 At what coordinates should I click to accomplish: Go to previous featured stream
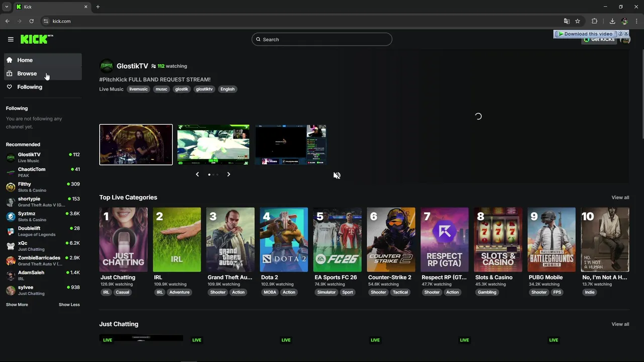click(x=197, y=174)
